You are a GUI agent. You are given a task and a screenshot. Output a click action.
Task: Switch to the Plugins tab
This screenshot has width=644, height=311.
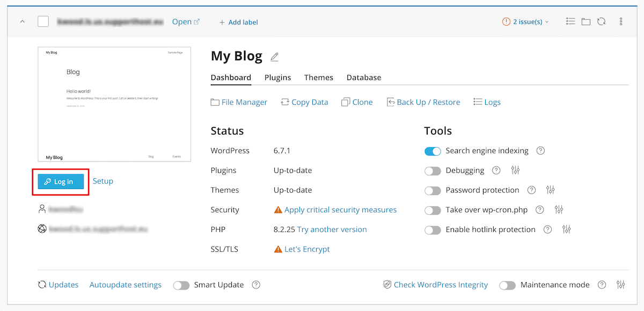tap(277, 77)
